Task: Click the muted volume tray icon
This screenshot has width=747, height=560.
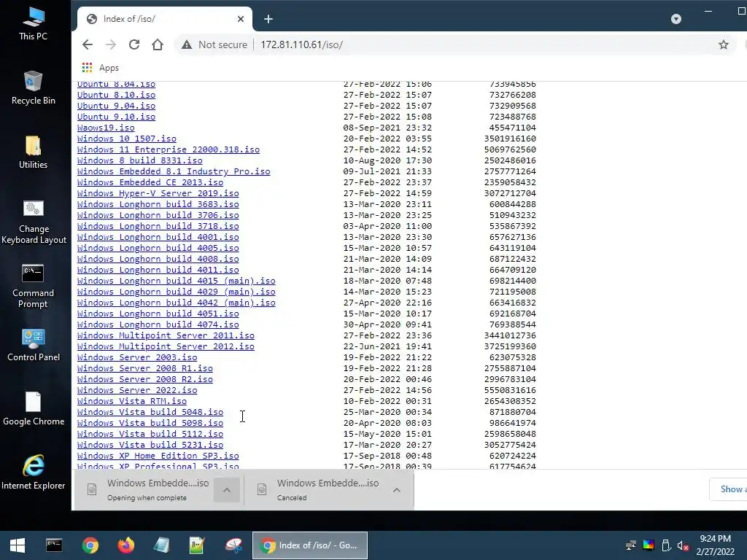Action: (x=683, y=545)
